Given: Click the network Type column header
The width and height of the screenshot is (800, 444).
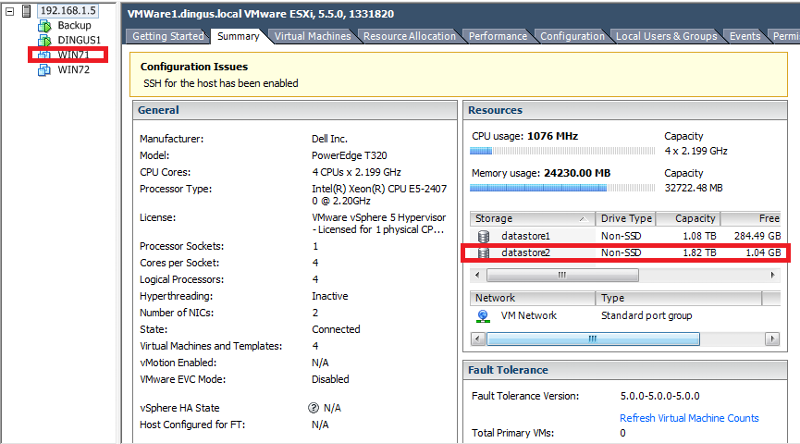Looking at the screenshot, I should [679, 298].
